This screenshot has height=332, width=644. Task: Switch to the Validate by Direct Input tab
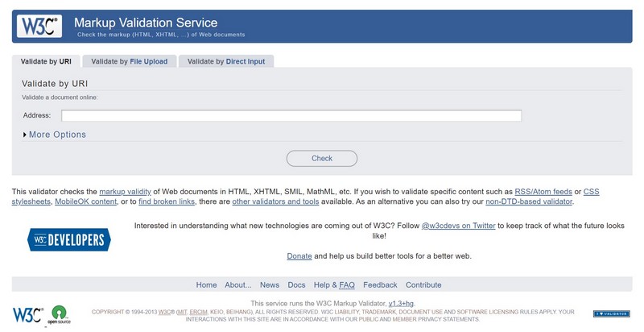pos(226,61)
